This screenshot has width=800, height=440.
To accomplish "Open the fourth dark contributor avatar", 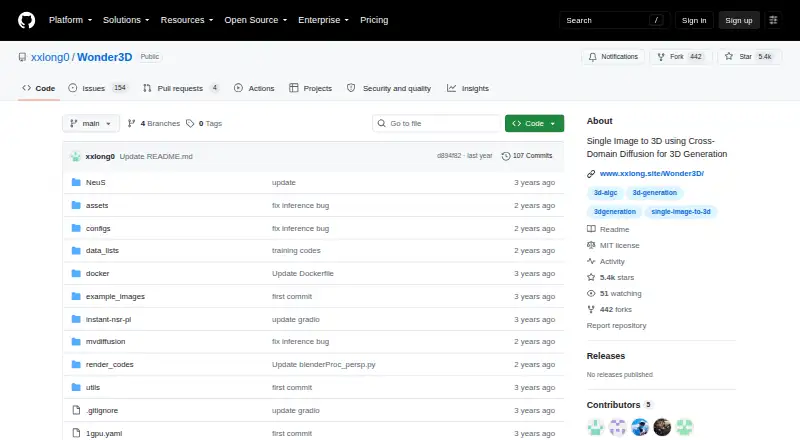I will (662, 427).
